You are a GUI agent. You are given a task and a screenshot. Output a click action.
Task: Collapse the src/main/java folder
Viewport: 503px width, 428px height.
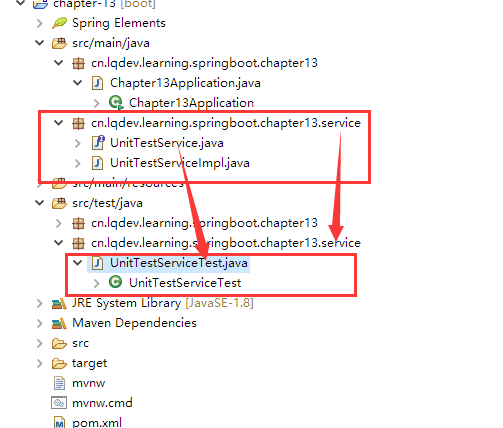[x=40, y=43]
